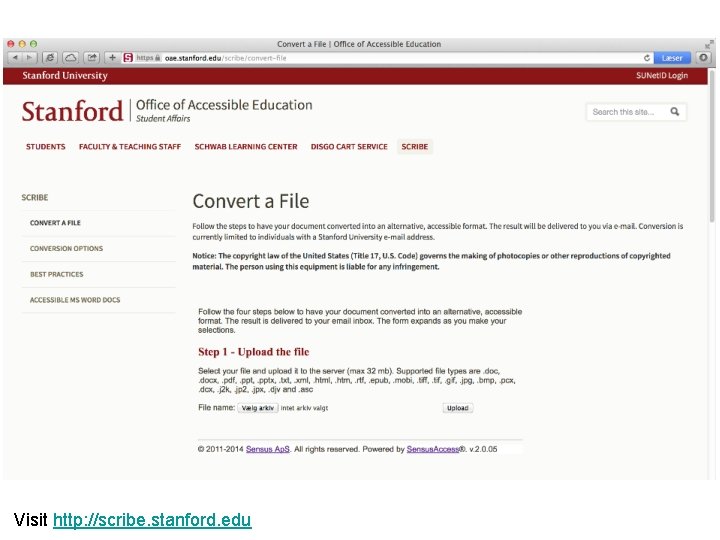Open the Sensus ApS link
720x540 pixels.
click(268, 449)
